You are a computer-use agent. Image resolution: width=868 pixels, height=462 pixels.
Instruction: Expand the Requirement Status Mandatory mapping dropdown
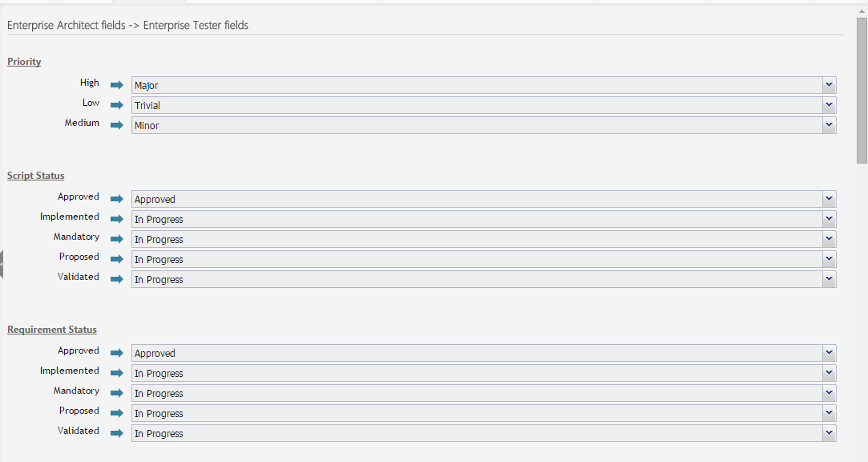click(483, 393)
